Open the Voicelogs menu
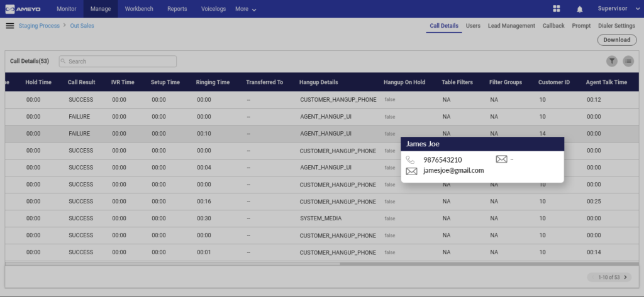Image resolution: width=644 pixels, height=297 pixels. coord(214,9)
